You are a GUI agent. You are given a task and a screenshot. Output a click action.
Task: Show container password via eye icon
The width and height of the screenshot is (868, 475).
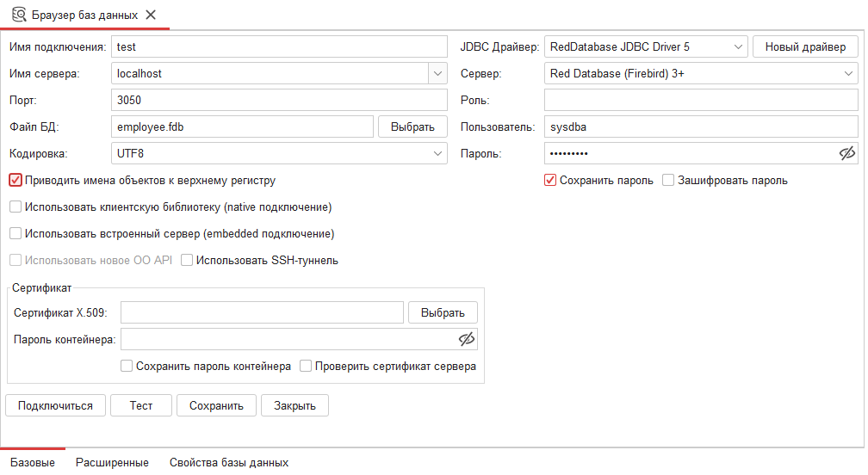coord(467,339)
